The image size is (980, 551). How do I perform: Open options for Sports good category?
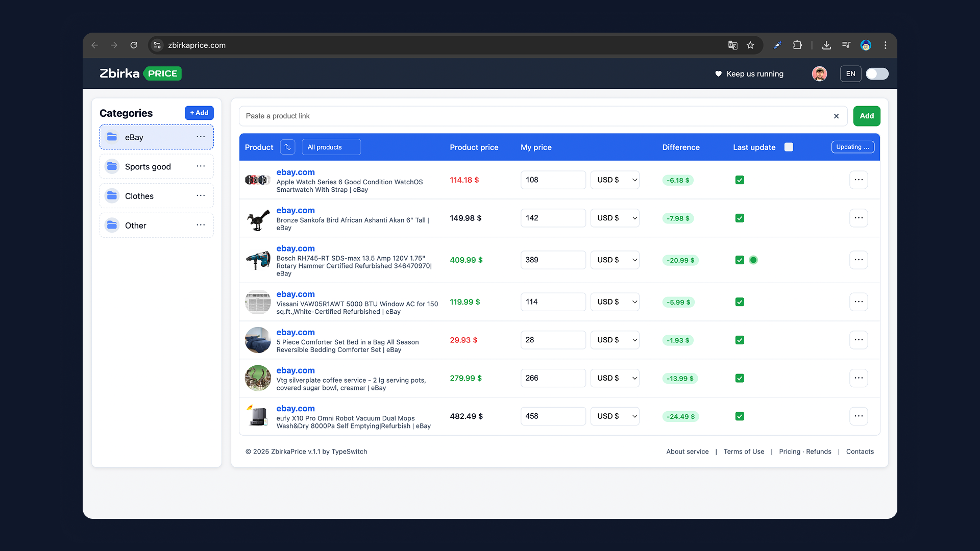pos(201,166)
